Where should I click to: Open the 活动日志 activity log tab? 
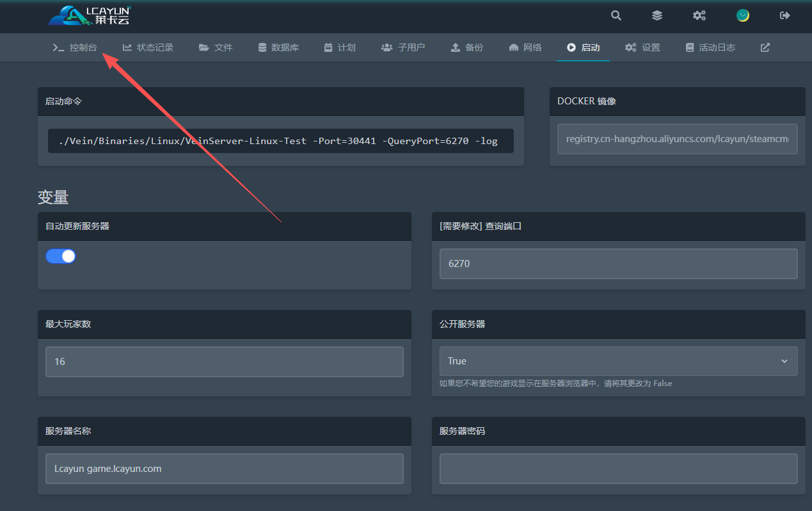[x=710, y=47]
